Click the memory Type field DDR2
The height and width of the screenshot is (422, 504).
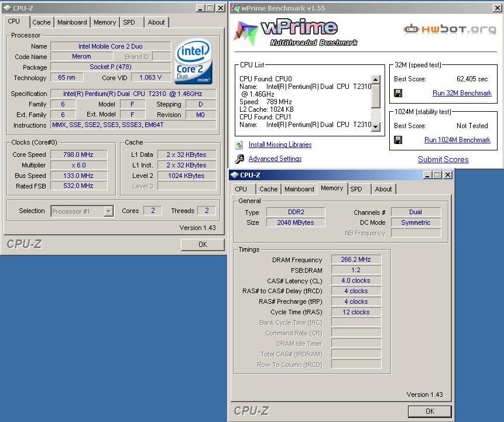[296, 212]
